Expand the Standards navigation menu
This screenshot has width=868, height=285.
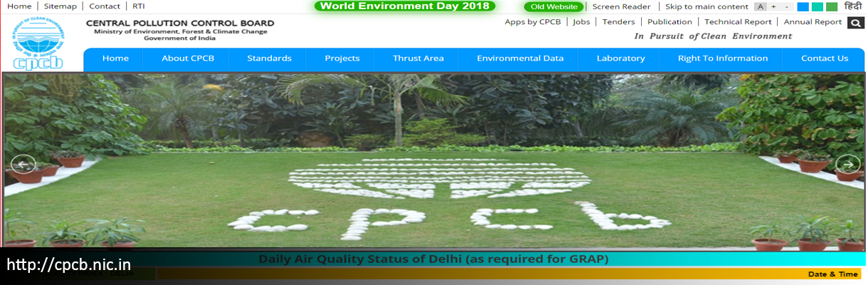pos(269,58)
